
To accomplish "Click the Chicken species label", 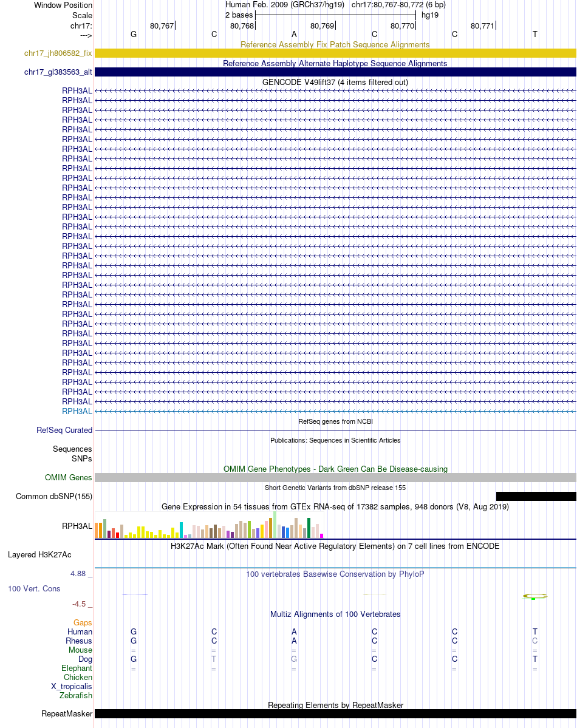I will pyautogui.click(x=78, y=678).
